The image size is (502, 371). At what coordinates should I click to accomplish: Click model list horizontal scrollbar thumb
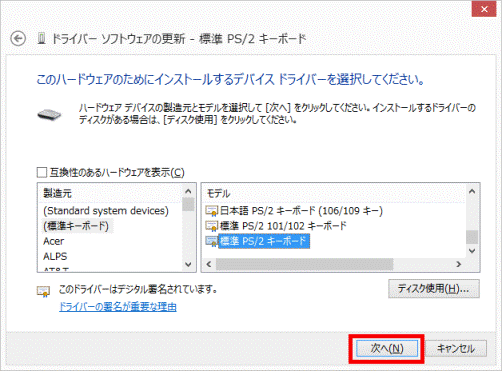305,264
